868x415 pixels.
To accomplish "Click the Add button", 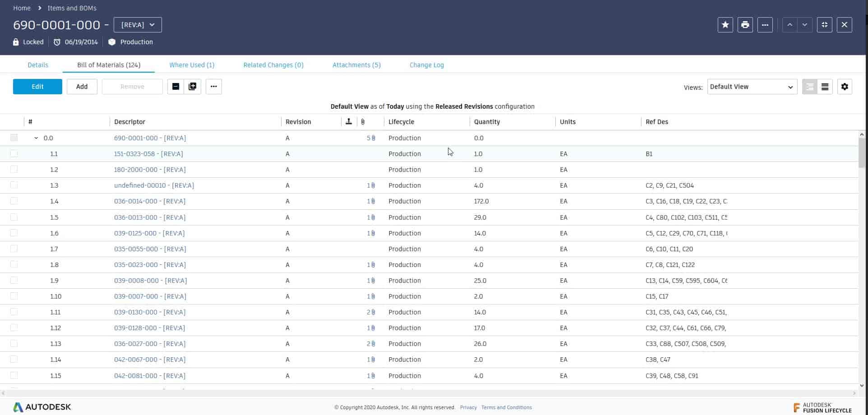I will click(x=82, y=87).
